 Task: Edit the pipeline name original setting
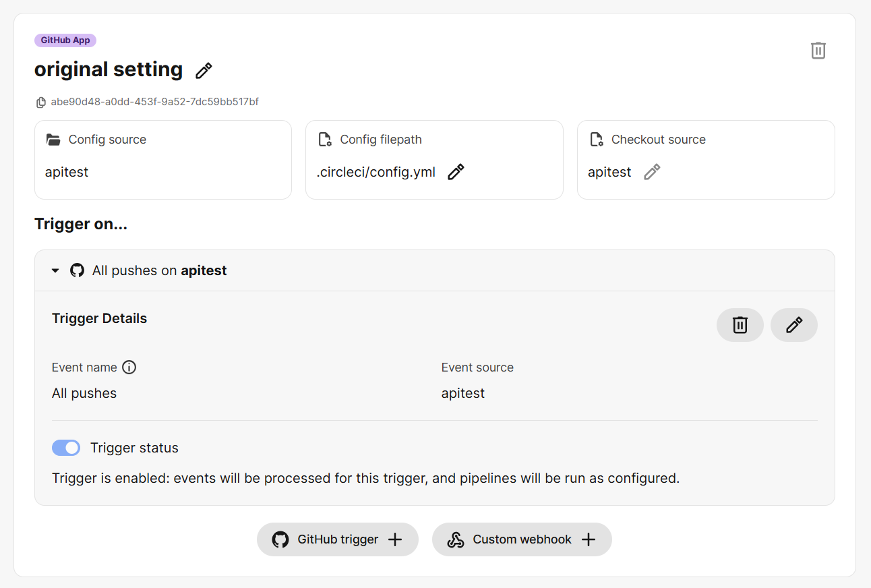tap(204, 70)
